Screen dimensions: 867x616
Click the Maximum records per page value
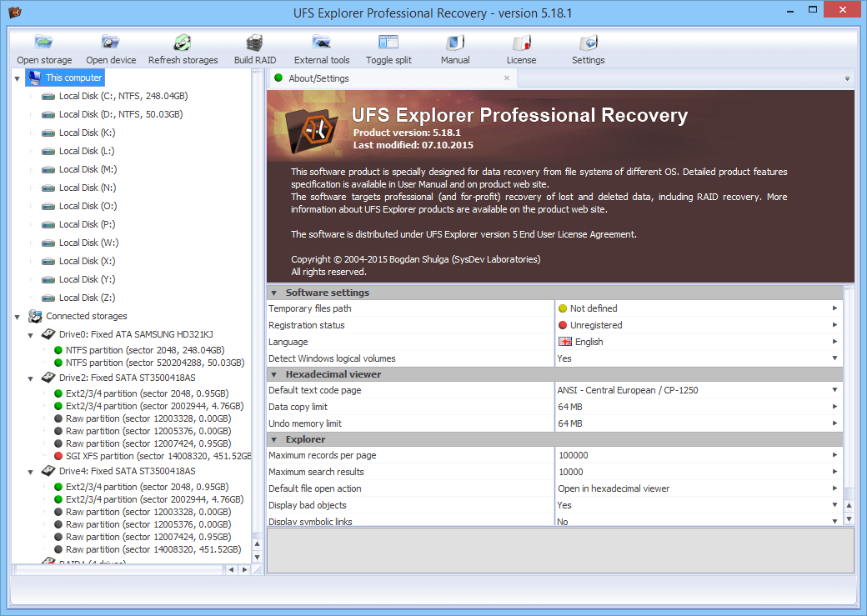pyautogui.click(x=573, y=455)
